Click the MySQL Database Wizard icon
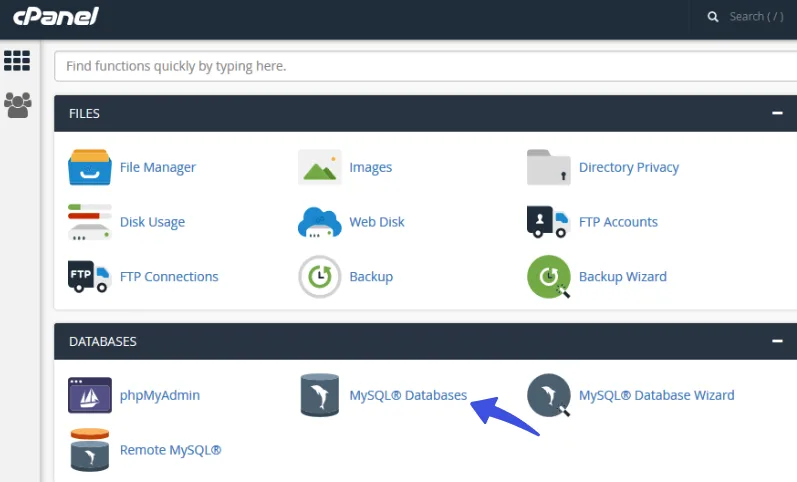 (x=548, y=395)
